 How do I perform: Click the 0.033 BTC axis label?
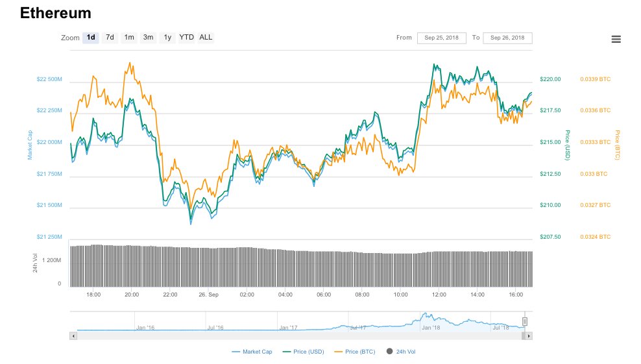click(594, 174)
